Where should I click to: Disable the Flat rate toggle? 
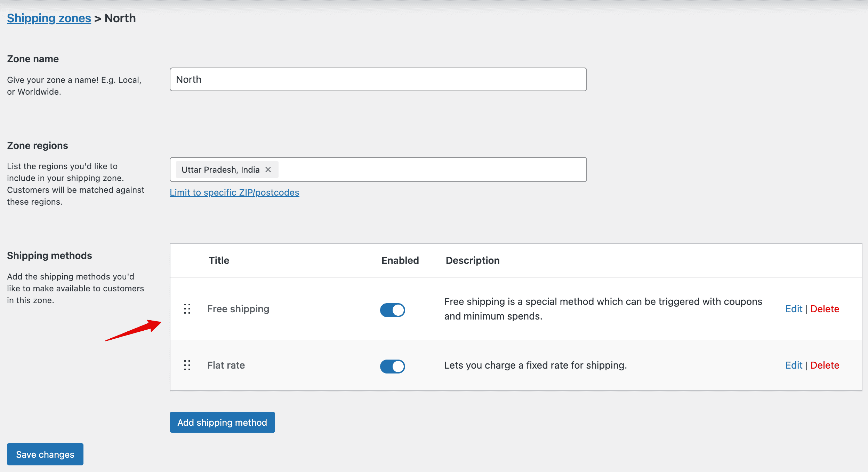point(392,366)
